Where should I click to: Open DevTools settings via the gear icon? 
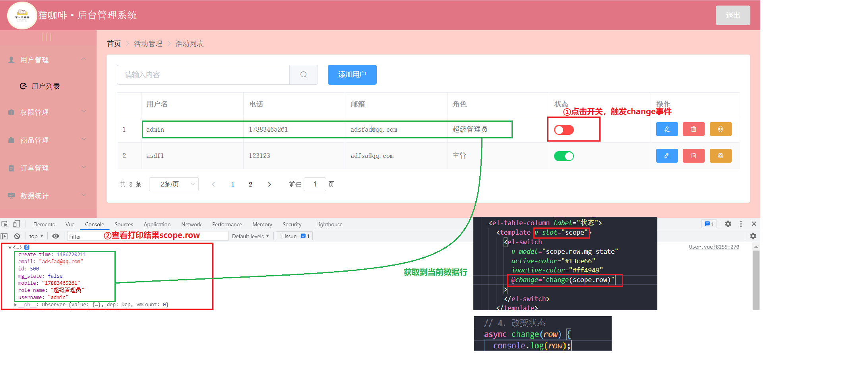[728, 224]
